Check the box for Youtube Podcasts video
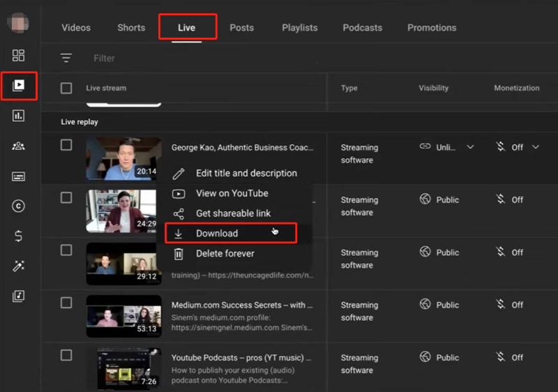The width and height of the screenshot is (558, 392). point(66,355)
